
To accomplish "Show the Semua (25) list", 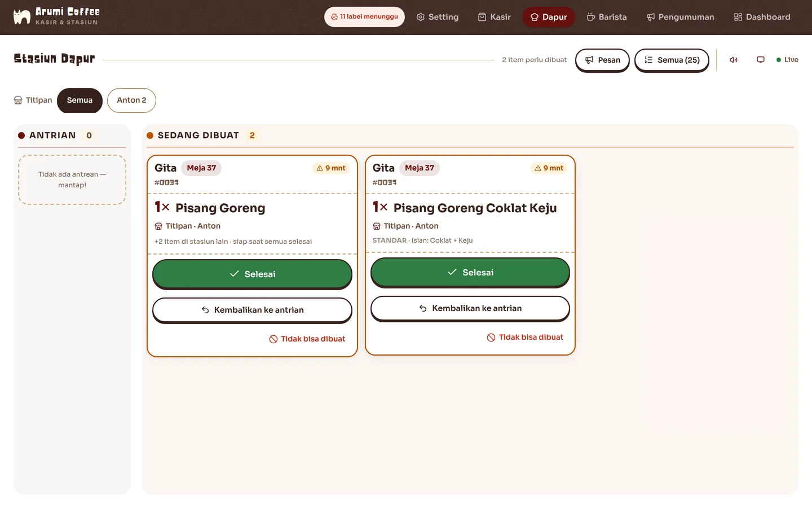I will [x=672, y=60].
